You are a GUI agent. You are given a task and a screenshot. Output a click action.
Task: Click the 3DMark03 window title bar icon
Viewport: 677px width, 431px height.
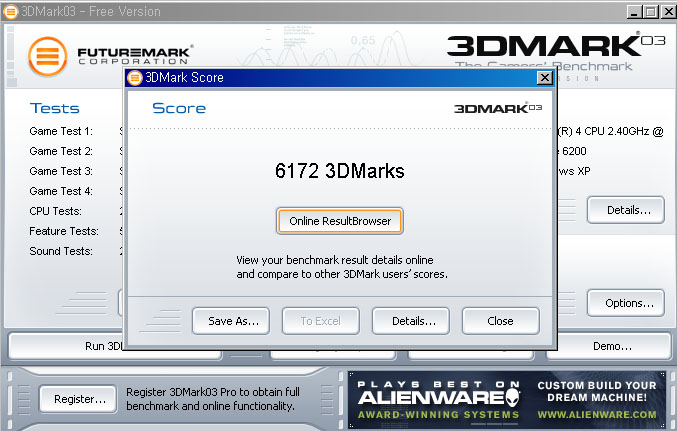[10, 11]
